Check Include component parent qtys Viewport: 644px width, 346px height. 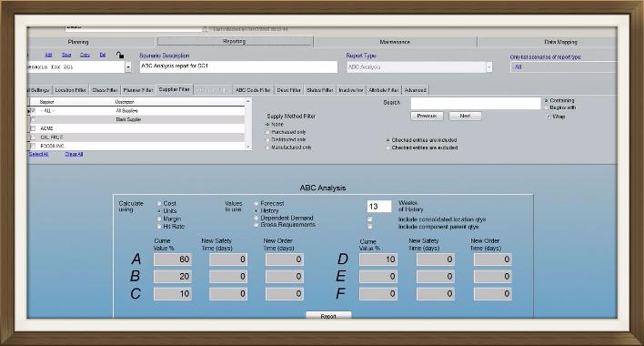369,227
